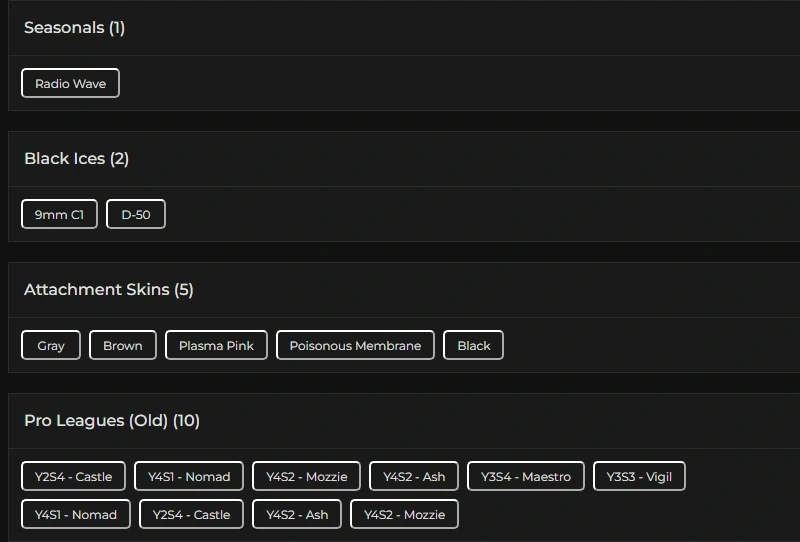This screenshot has height=542, width=800.
Task: Select the Black attachment skin
Action: coord(474,346)
